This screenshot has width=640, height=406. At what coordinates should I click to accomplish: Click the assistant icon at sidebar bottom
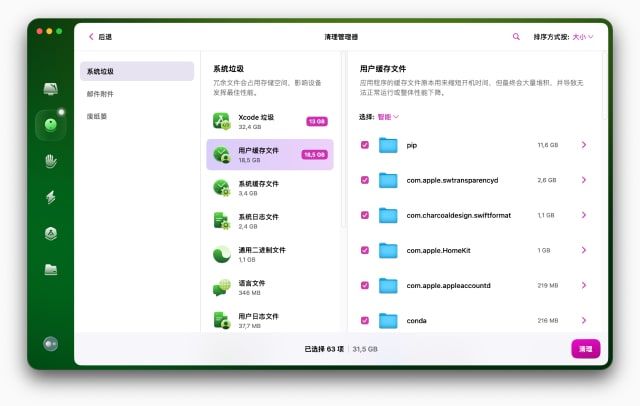click(51, 343)
